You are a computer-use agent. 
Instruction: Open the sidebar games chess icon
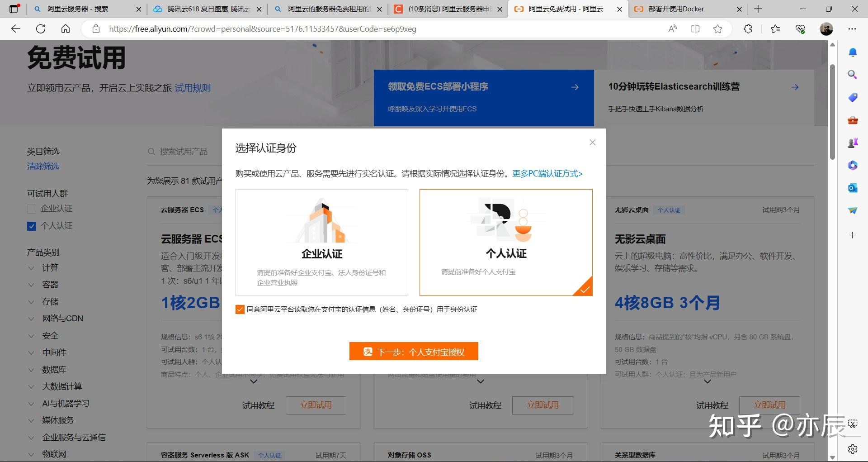click(x=853, y=143)
